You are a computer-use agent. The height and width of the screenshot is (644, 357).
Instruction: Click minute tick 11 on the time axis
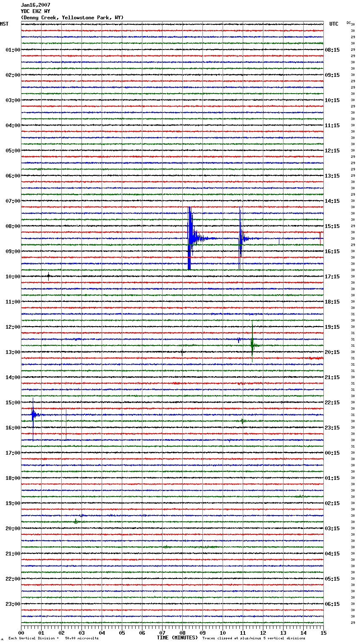[243, 633]
